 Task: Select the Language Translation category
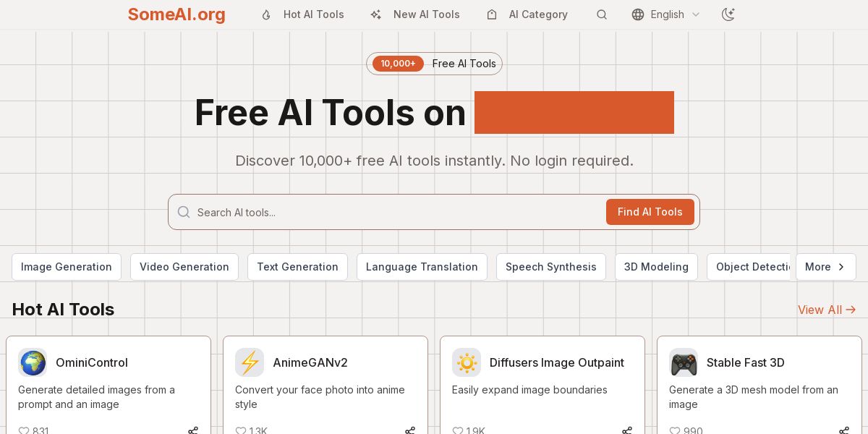click(x=422, y=267)
